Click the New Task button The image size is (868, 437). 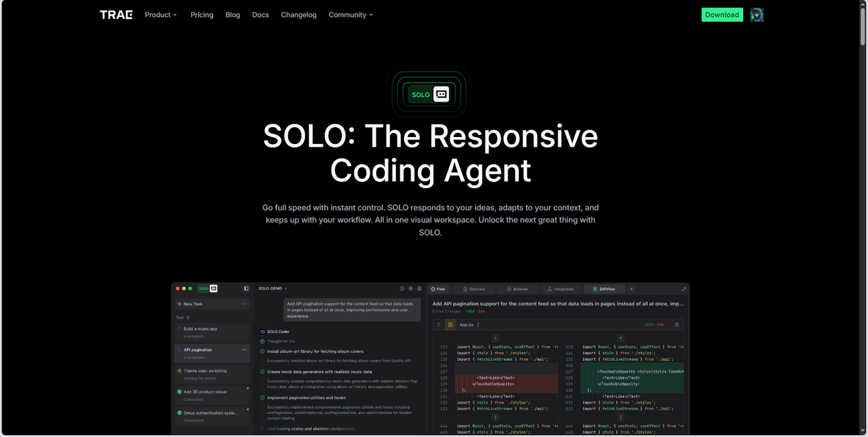[193, 304]
